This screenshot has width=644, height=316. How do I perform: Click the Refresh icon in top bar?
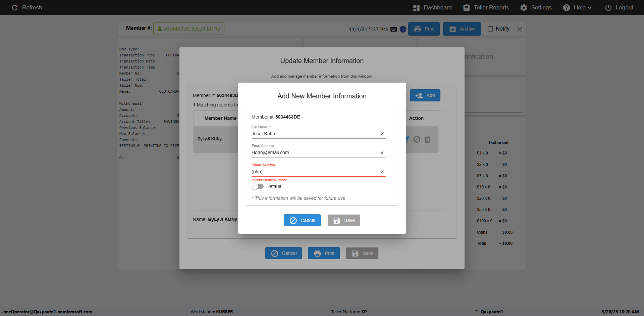15,7
